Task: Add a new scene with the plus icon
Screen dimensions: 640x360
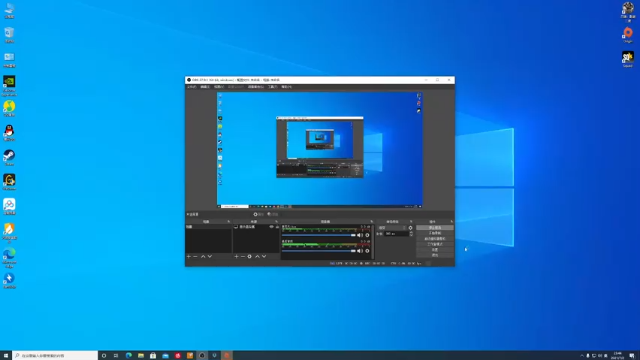Action: click(x=189, y=256)
